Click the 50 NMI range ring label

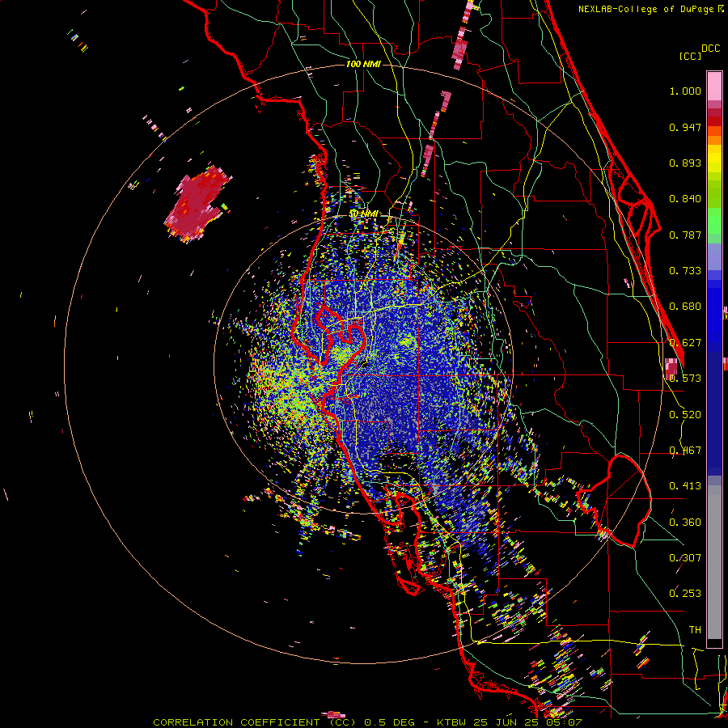click(363, 214)
